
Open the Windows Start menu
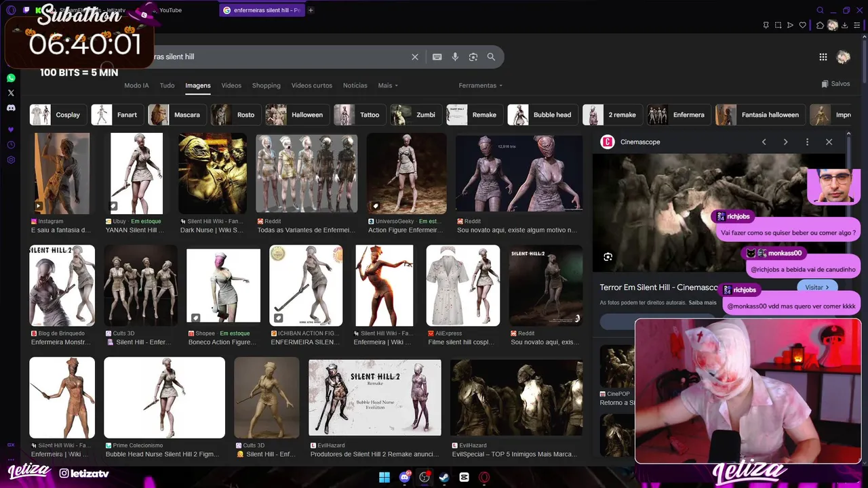click(384, 477)
